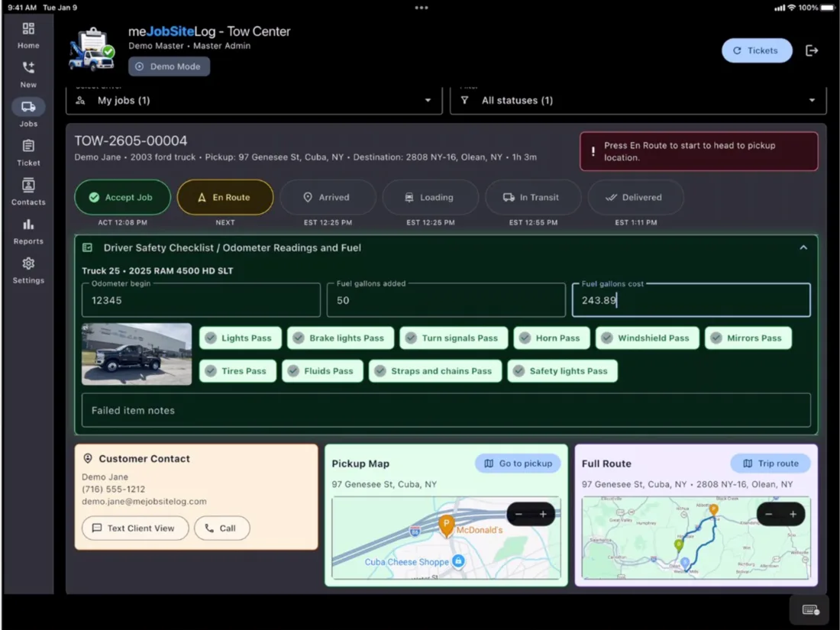Open the Home section in sidebar

[x=27, y=35]
